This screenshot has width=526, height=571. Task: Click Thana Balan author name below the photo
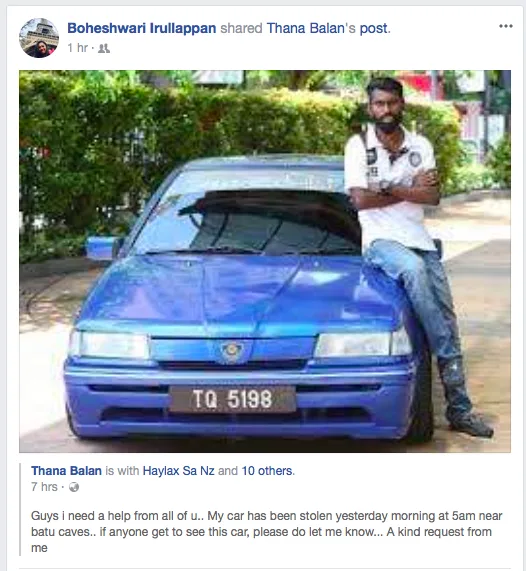[66, 471]
